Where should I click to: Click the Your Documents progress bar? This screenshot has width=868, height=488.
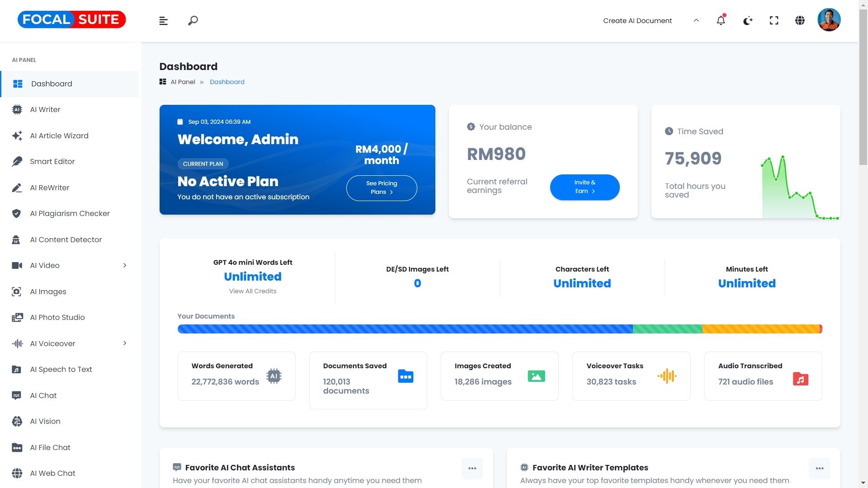click(500, 329)
